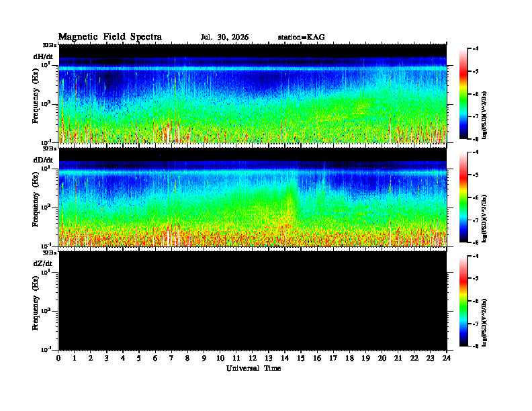Click the date 'Jul. 30, 2026'

pos(224,38)
